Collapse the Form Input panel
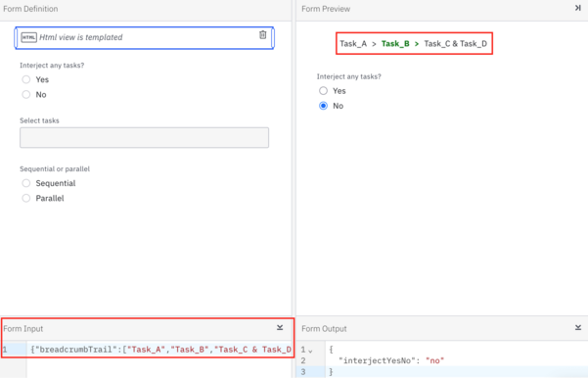The height and width of the screenshot is (378, 588). click(x=280, y=328)
